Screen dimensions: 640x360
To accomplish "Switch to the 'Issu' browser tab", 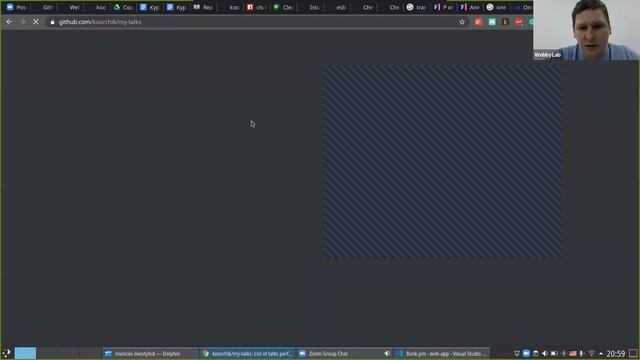I will (x=310, y=7).
